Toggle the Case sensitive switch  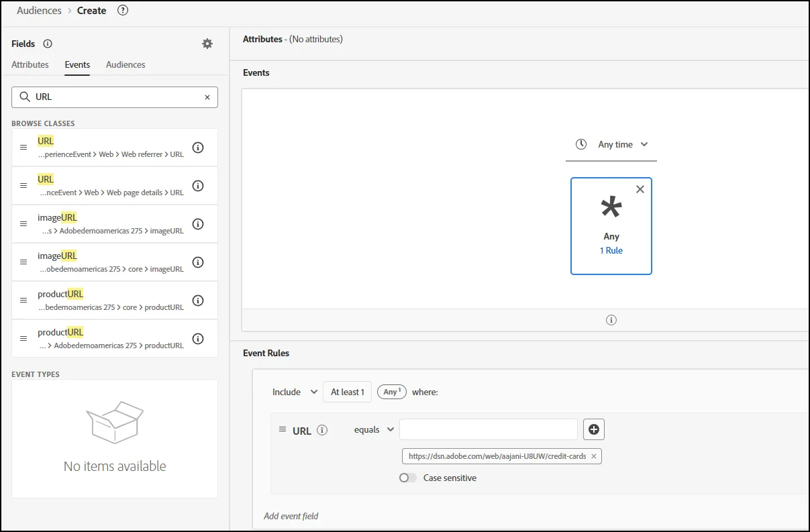coord(408,478)
